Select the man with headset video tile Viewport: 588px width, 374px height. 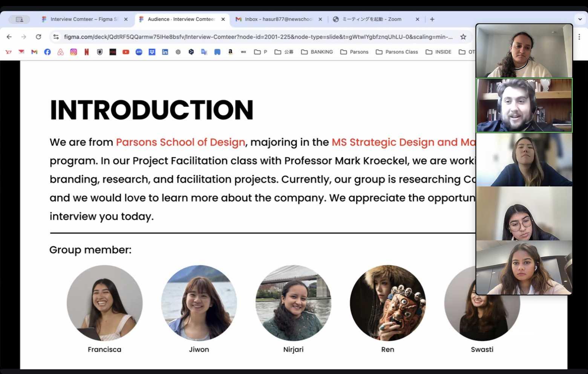(524, 105)
